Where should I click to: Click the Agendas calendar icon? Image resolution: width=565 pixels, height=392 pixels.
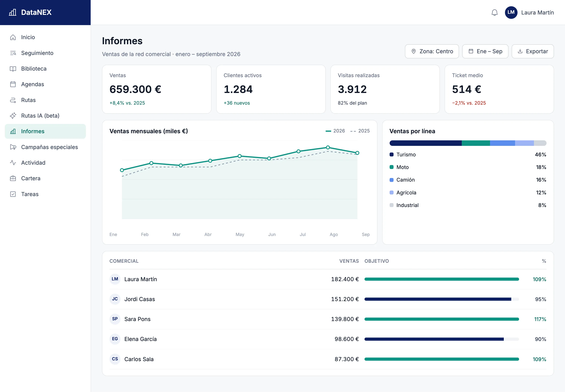click(13, 84)
